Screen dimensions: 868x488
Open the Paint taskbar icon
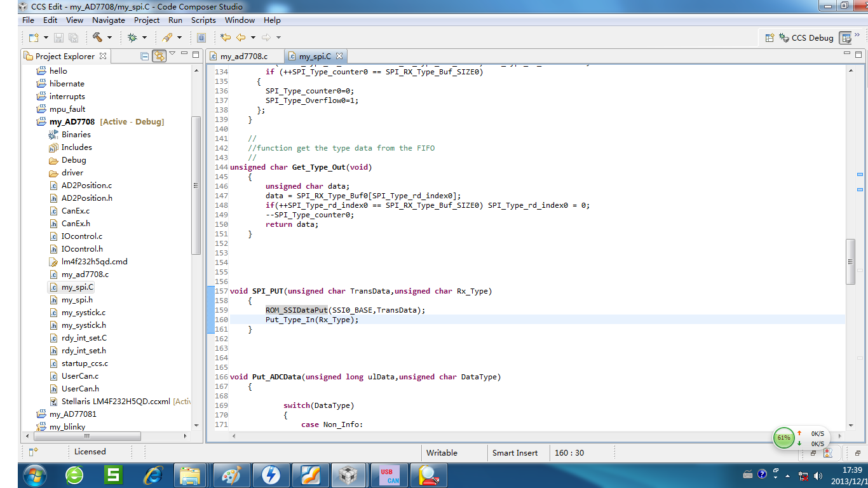pos(232,475)
